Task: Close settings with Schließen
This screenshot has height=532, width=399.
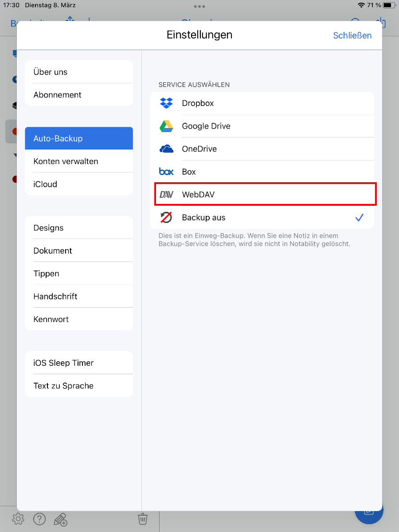Action: pos(352,35)
